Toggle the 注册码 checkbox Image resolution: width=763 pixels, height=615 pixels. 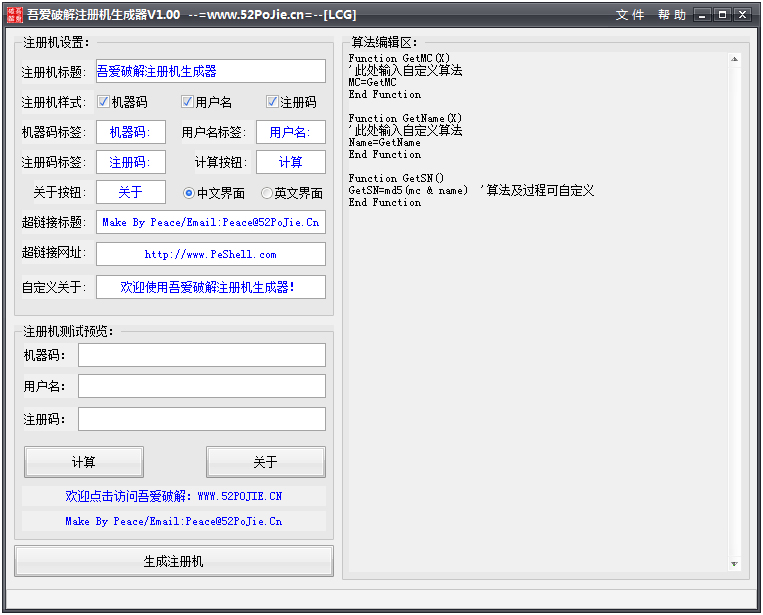tap(272, 102)
